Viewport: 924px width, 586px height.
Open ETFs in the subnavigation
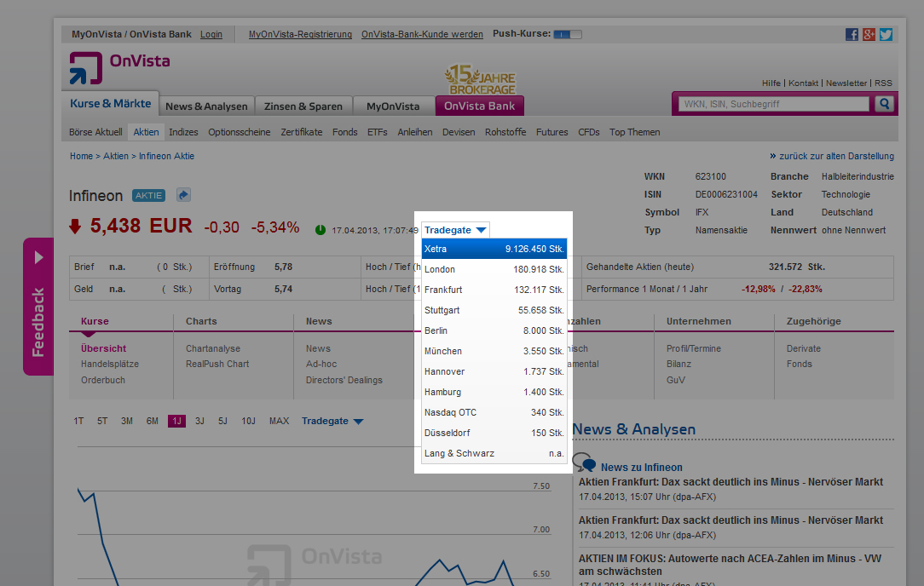point(377,132)
